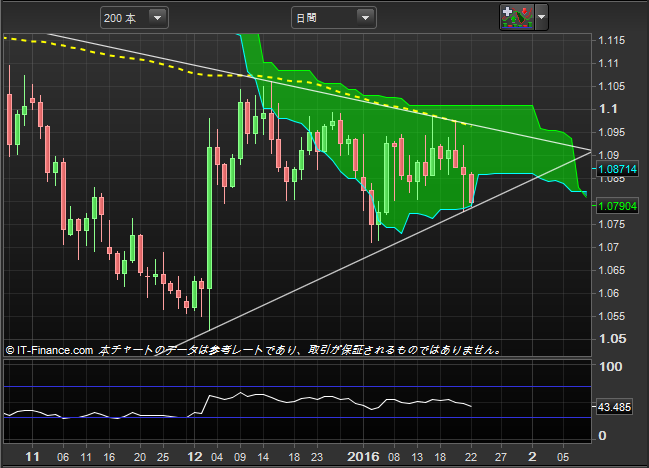Click the 22 date label on axis
Screen dimensions: 649x468
coord(471,457)
